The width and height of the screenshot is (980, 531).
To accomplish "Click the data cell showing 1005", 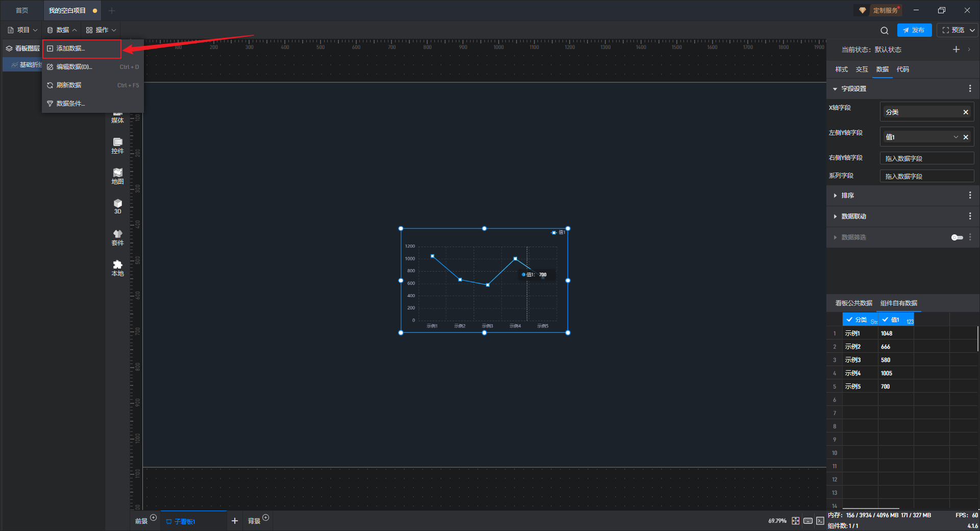I will 896,373.
